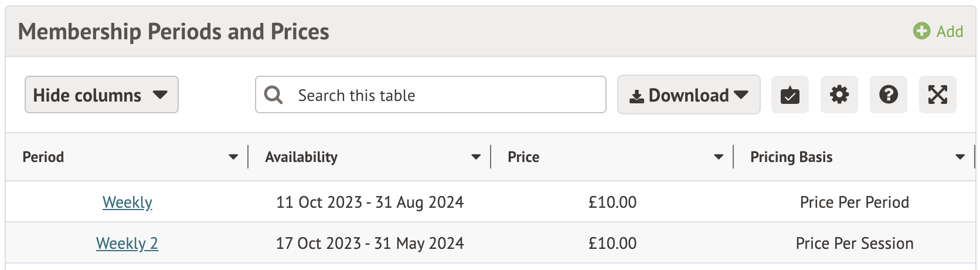Screen dimensions: 980x270
Task: Click the Pricing Basis column header
Action: 791,157
